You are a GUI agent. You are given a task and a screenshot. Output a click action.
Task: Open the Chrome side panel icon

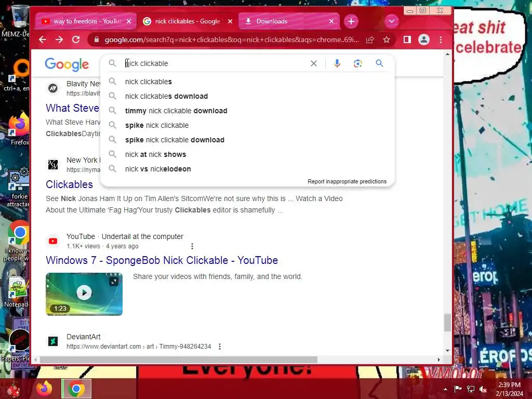tap(407, 40)
